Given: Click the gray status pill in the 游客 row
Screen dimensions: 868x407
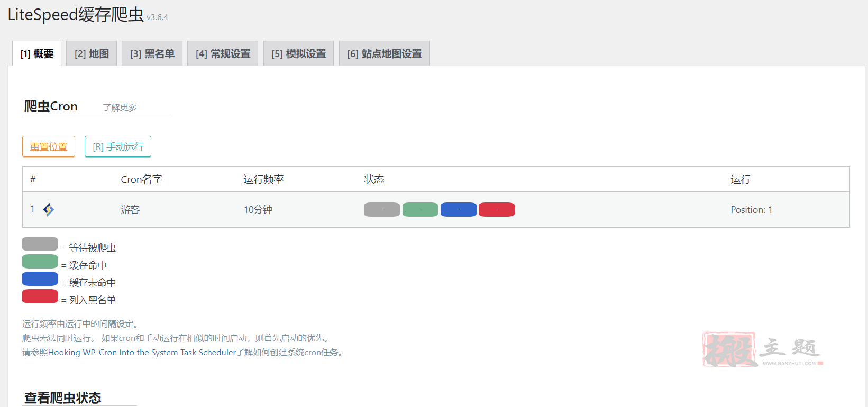Looking at the screenshot, I should tap(382, 209).
